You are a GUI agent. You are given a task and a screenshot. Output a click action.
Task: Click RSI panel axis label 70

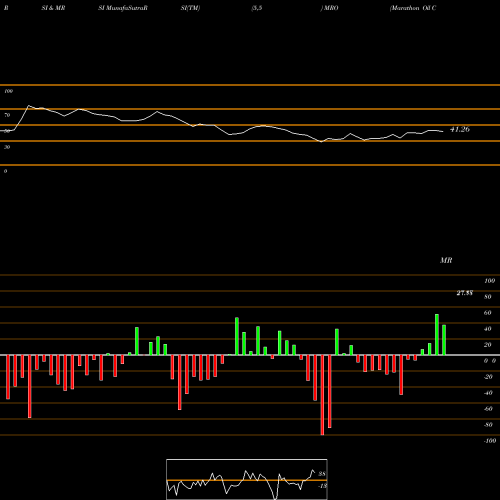(x=7, y=115)
